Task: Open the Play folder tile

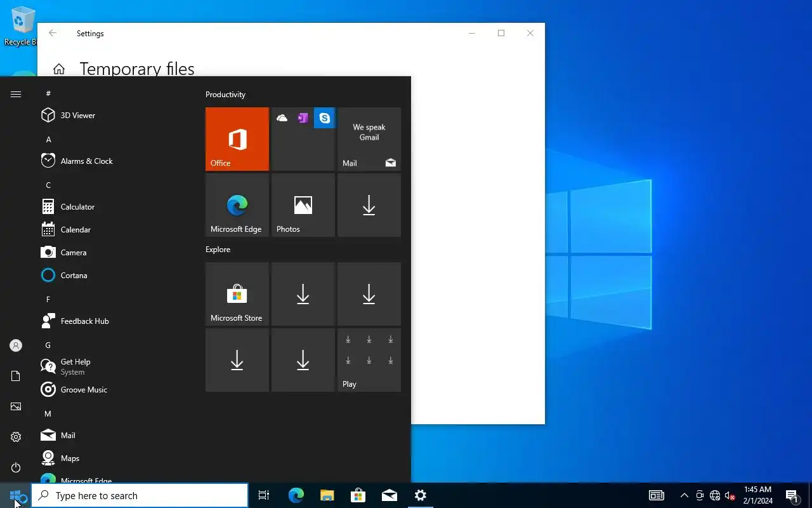Action: point(369,360)
